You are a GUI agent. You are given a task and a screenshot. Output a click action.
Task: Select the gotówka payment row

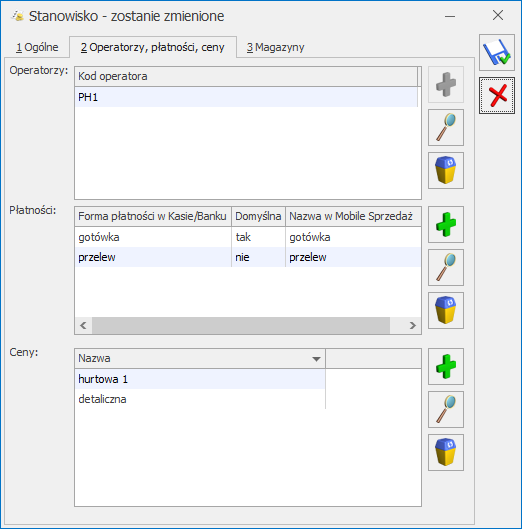pos(248,237)
